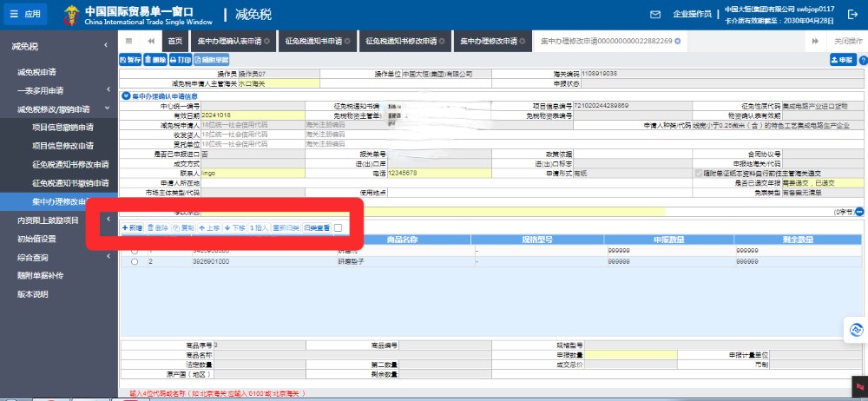The height and width of the screenshot is (401, 868).
Task: Click the blue help question mark icon
Action: tap(863, 59)
